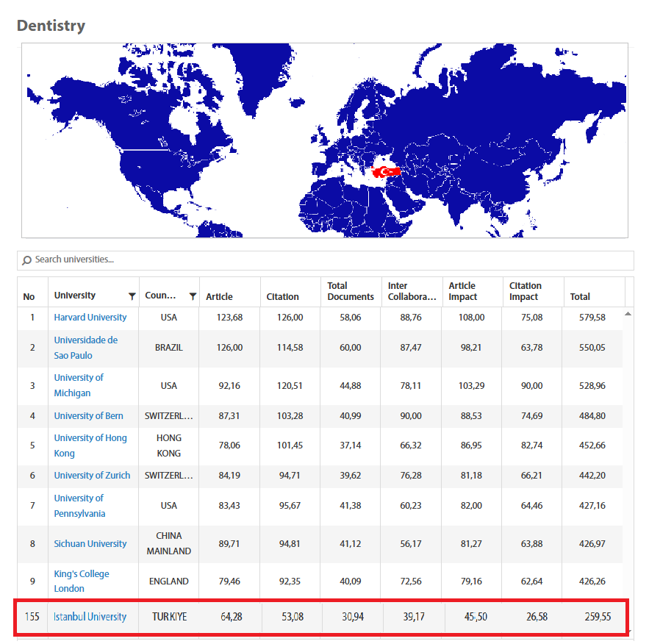Sort by the Total column header

coord(580,297)
